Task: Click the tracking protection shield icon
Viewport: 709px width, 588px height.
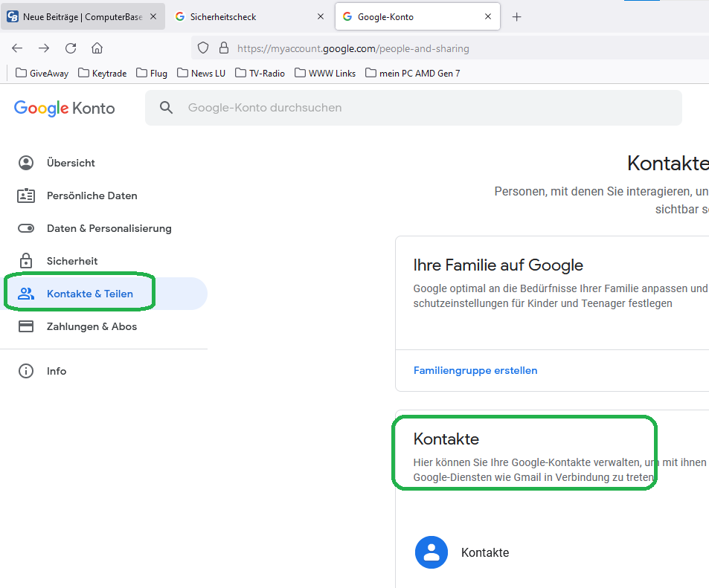Action: [203, 48]
